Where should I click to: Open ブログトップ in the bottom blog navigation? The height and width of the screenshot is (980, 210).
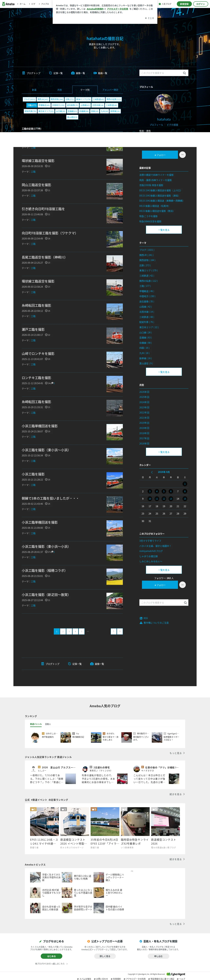pyautogui.click(x=50, y=664)
